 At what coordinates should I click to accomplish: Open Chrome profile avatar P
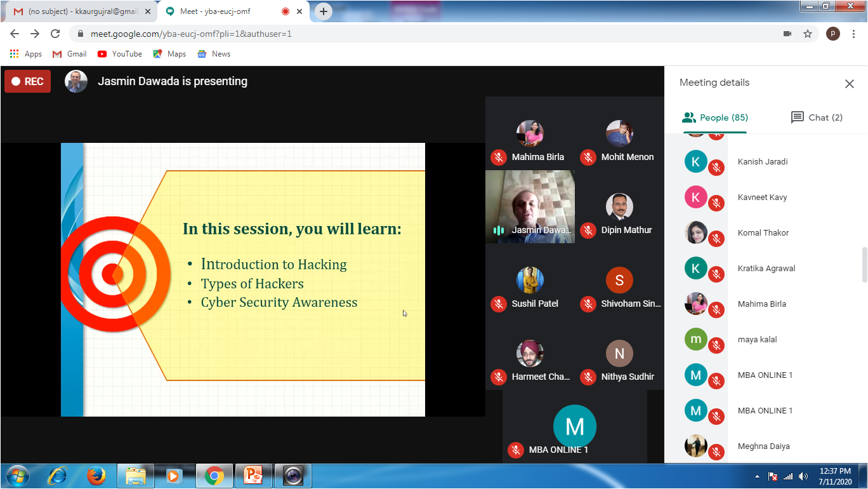coord(832,34)
